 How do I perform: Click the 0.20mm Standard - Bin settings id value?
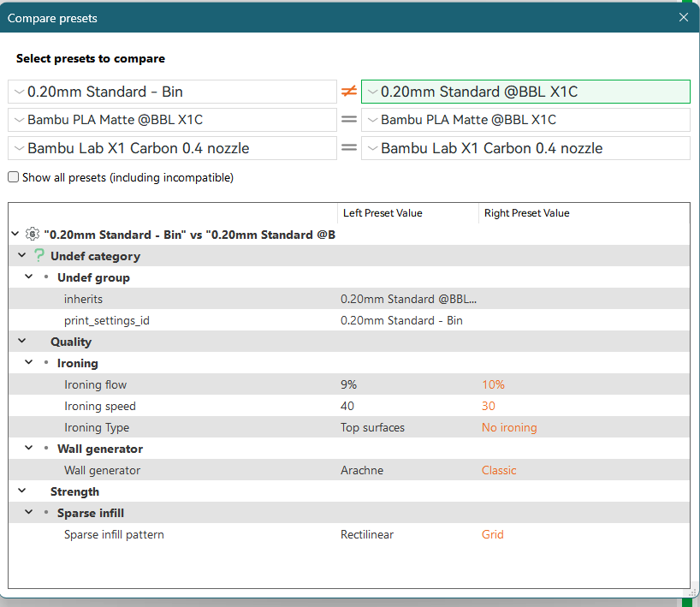[401, 320]
